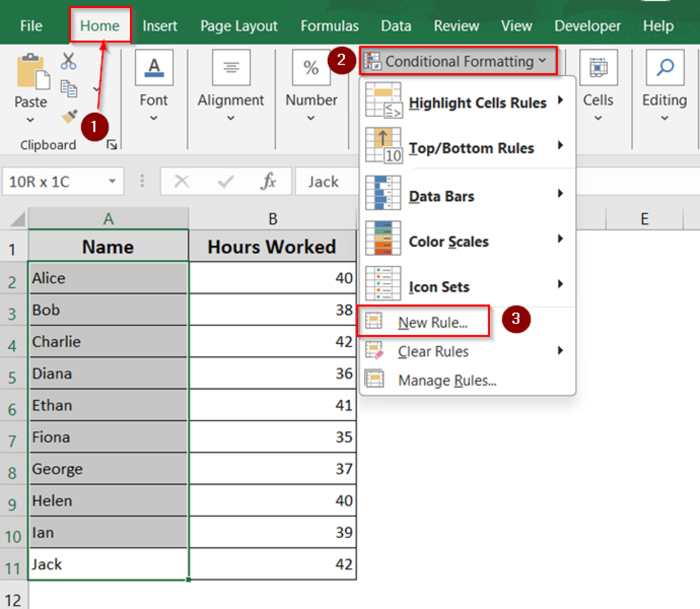
Task: Open the Insert Function fx icon
Action: tap(269, 181)
